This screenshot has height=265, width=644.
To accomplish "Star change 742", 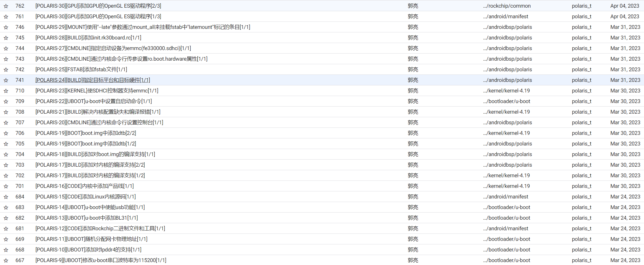I will click(x=6, y=69).
